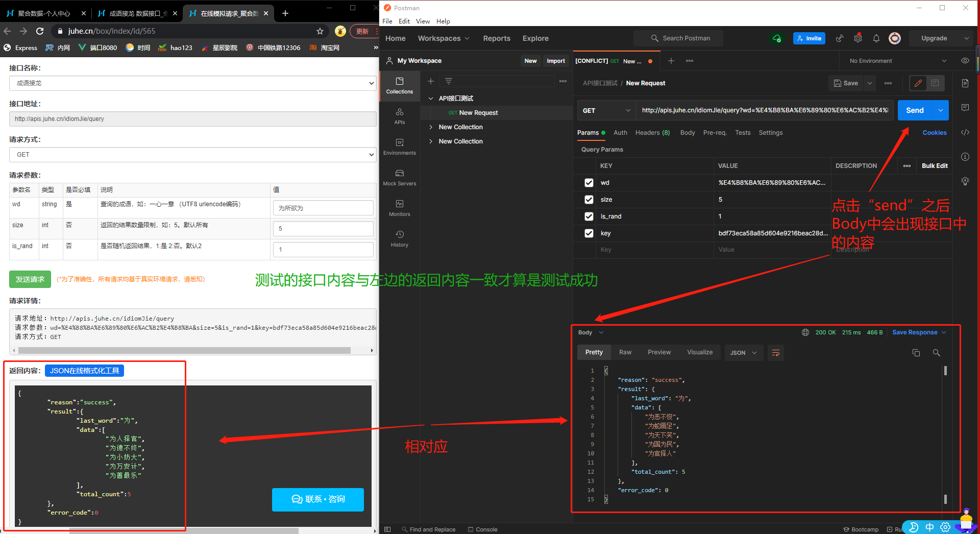The image size is (980, 534).
Task: Open Postman user avatar menu
Action: [894, 38]
